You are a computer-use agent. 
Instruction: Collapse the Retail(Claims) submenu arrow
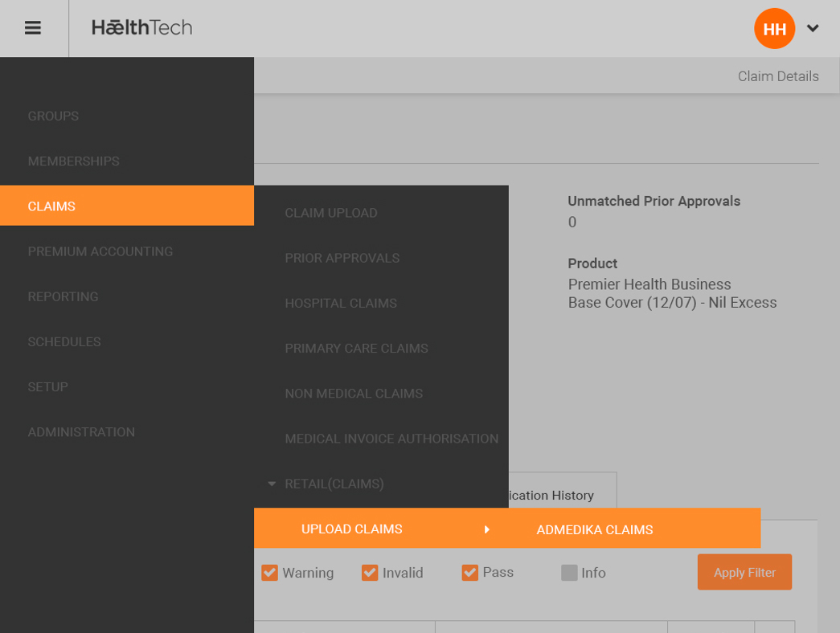pos(272,484)
